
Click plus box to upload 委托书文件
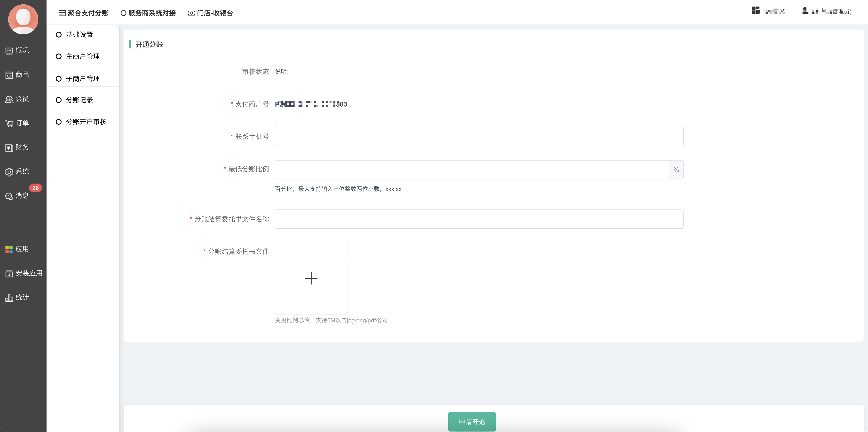311,278
